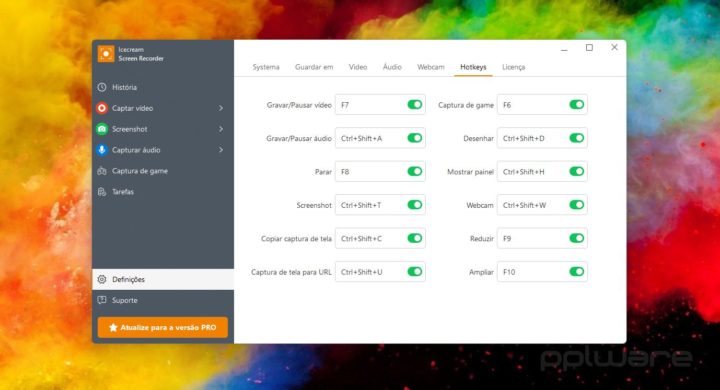The width and height of the screenshot is (720, 390).
Task: Edit the Ctrl+Shift+A hotkey field
Action: (x=380, y=138)
